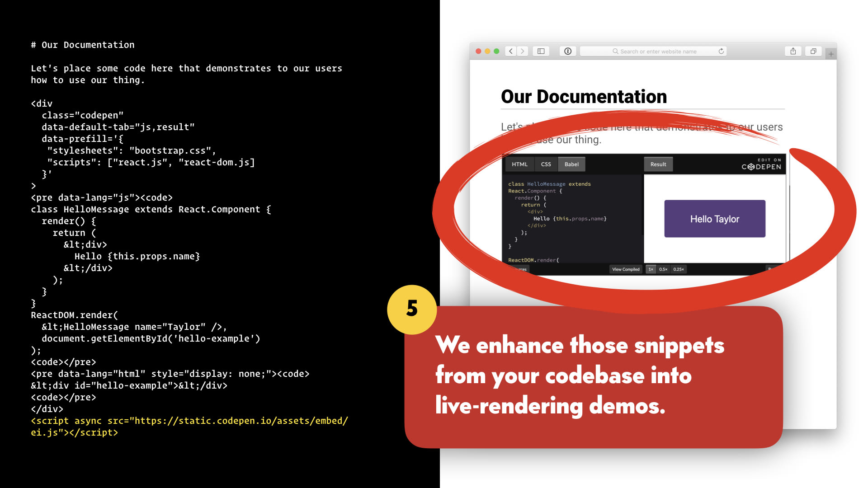Click the "# Our Documentation" markdown line
This screenshot has width=868, height=488.
[83, 45]
